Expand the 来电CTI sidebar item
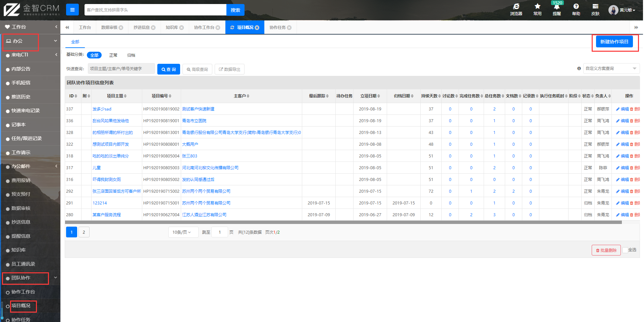This screenshot has height=322, width=644. point(30,55)
